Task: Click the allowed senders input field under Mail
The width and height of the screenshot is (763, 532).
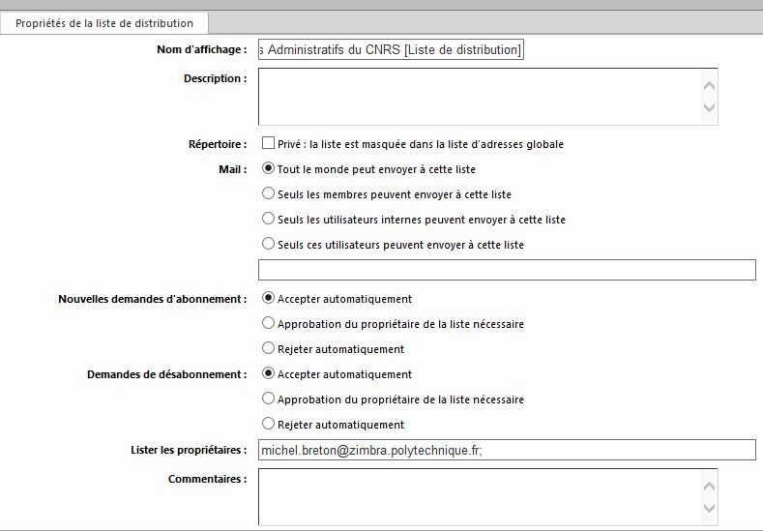Action: tap(507, 270)
